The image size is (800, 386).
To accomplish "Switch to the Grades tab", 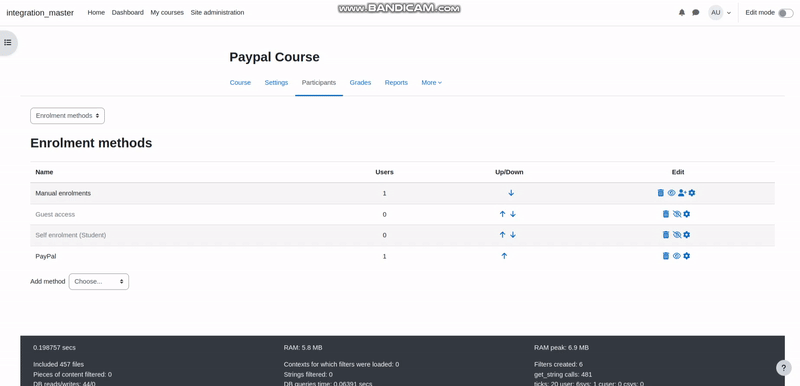I will [x=360, y=83].
